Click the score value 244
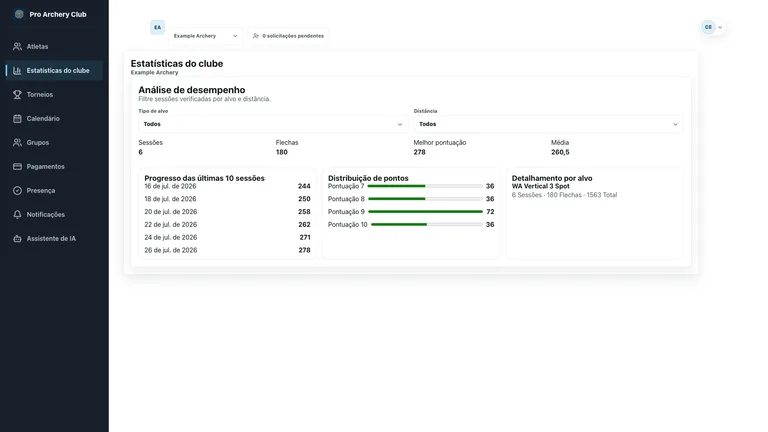This screenshot has width=768, height=432. (x=304, y=186)
